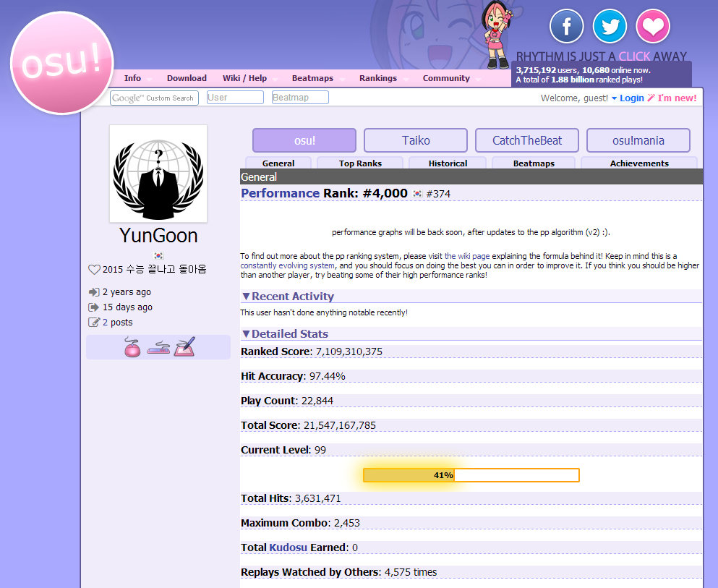Switch to osu!mania game mode
This screenshot has width=718, height=588.
(x=638, y=140)
